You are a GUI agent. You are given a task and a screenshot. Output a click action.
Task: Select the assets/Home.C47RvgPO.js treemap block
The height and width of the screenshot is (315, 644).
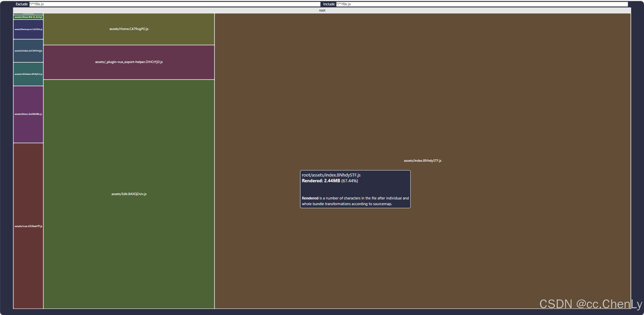[129, 29]
